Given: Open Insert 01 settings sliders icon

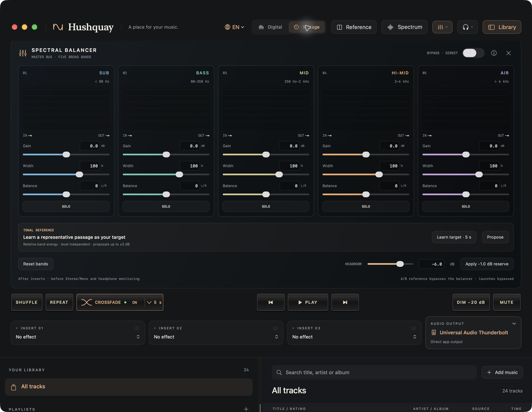Looking at the screenshot, I should pyautogui.click(x=137, y=328).
